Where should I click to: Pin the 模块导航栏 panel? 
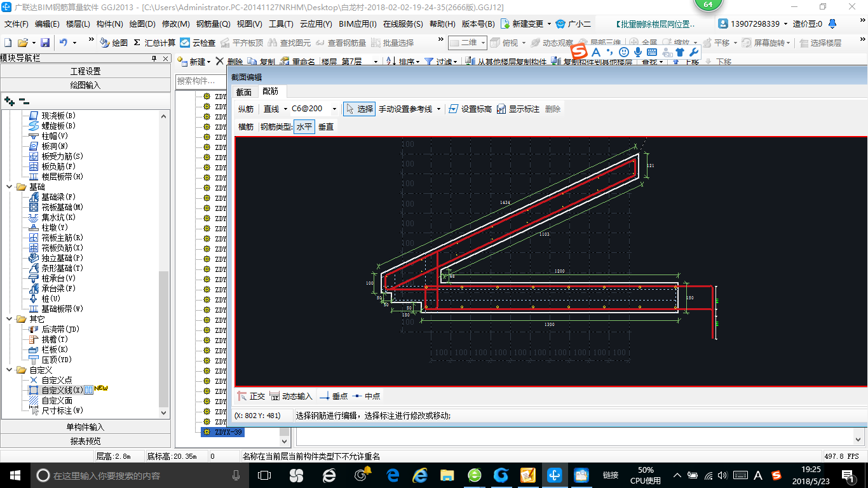tap(154, 58)
